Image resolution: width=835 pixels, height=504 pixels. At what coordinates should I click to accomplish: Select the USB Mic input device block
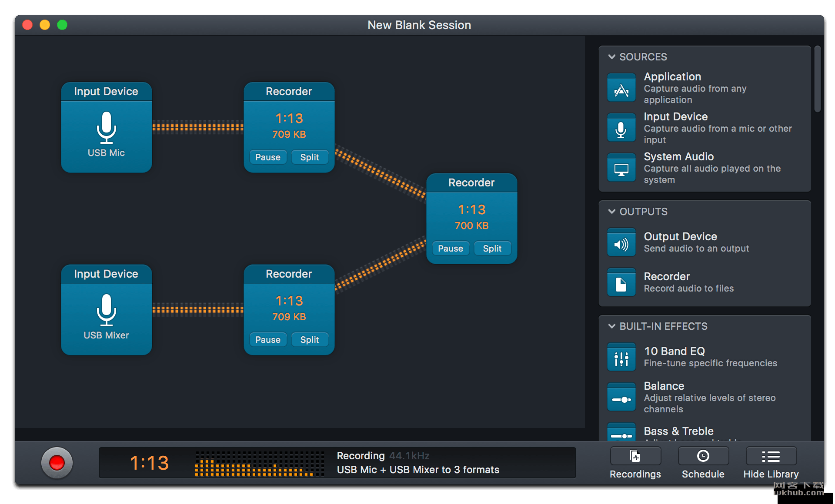pyautogui.click(x=107, y=127)
